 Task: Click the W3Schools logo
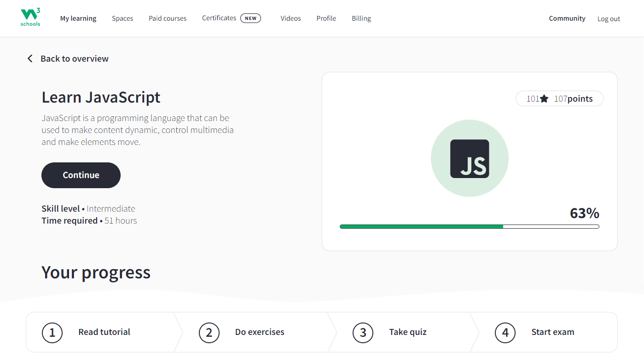(30, 17)
